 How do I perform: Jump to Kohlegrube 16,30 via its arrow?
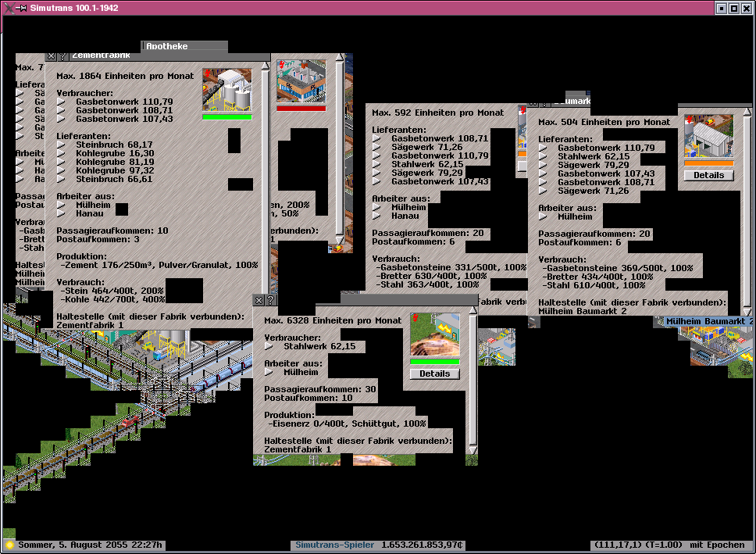[x=62, y=154]
